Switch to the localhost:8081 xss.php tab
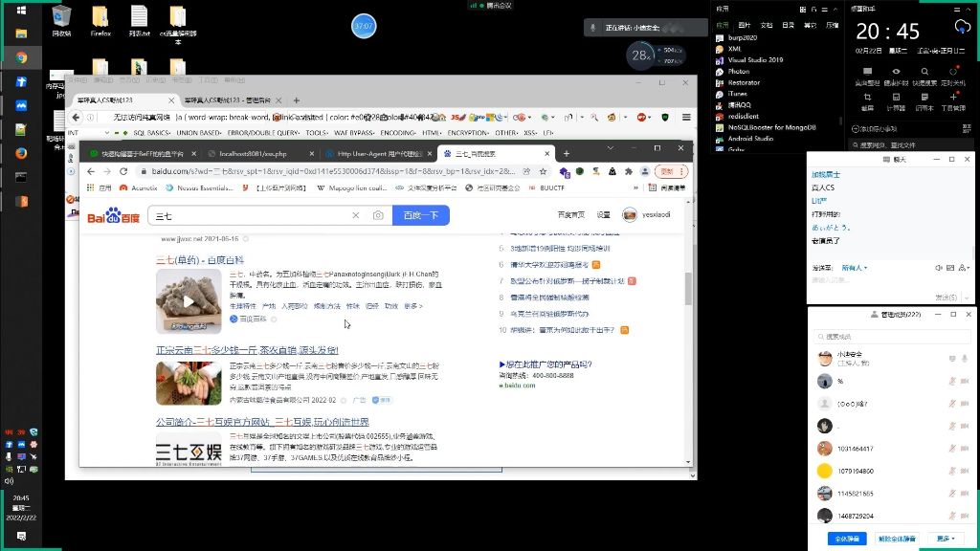 click(253, 154)
